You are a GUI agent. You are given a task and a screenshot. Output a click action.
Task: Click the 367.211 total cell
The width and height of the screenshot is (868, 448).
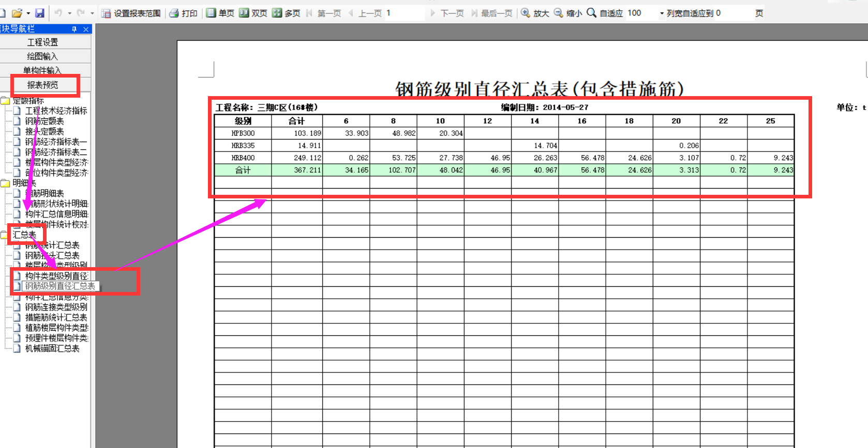pyautogui.click(x=297, y=170)
